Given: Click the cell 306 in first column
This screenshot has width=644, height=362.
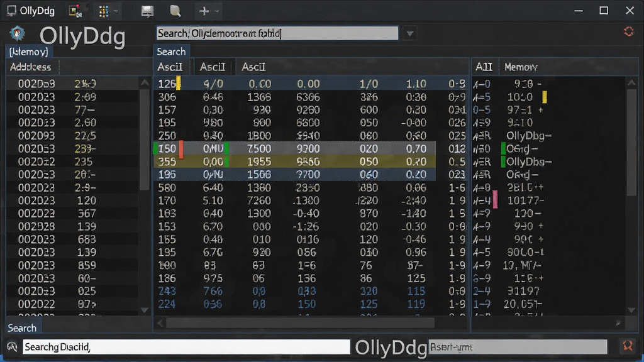Looking at the screenshot, I should [x=167, y=97].
